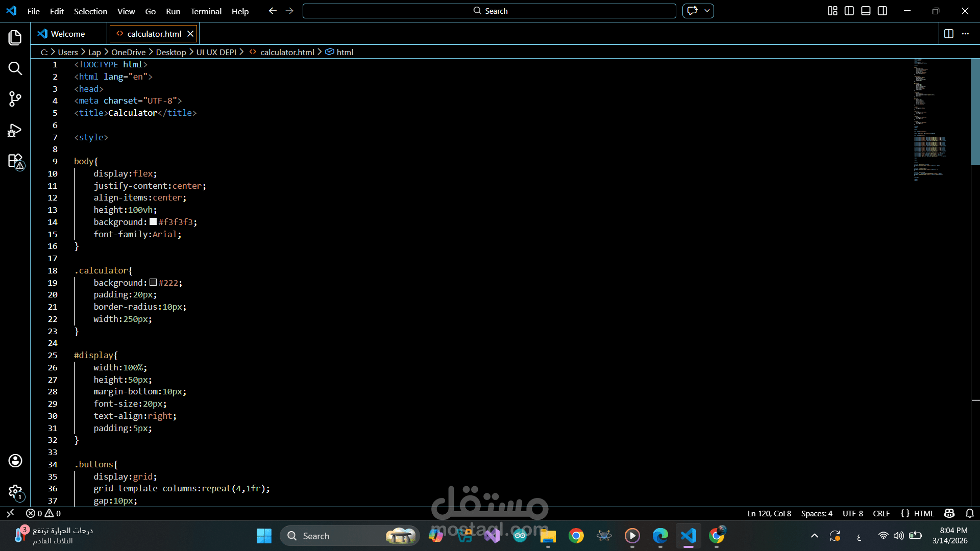
Task: Open the Source Control view
Action: point(15,99)
